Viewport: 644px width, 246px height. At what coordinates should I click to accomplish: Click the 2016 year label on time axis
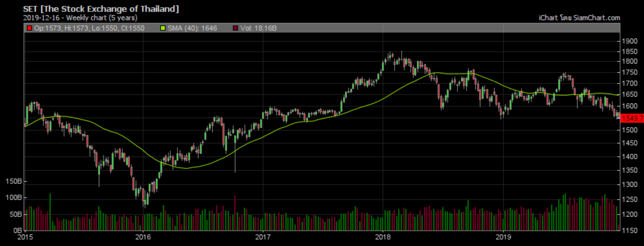click(143, 237)
